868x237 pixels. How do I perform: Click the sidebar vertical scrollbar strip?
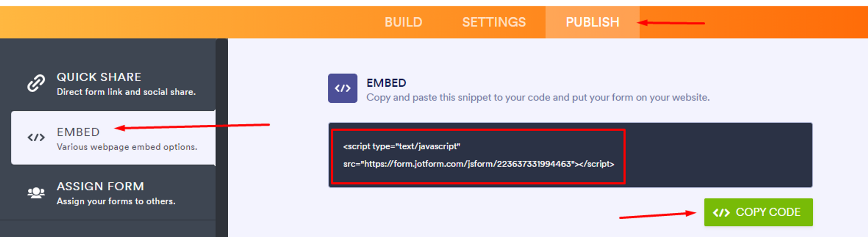pyautogui.click(x=222, y=138)
